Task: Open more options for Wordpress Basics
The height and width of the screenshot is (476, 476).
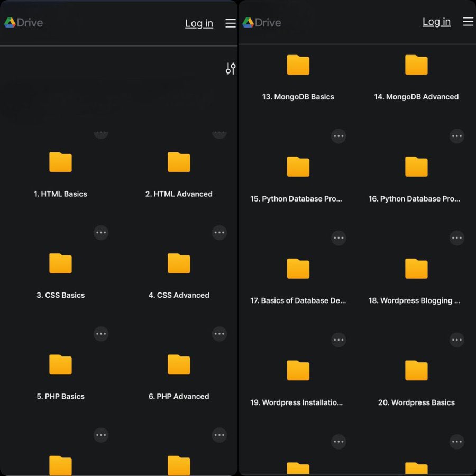Action: click(457, 339)
